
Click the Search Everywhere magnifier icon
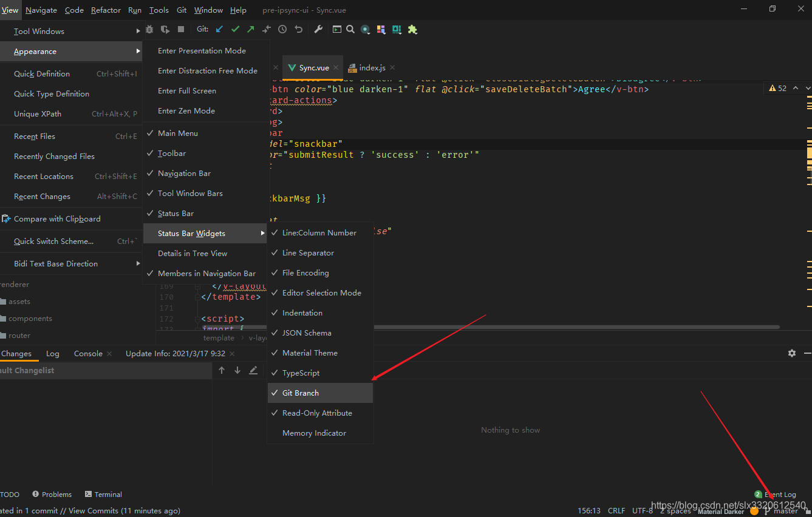352,29
